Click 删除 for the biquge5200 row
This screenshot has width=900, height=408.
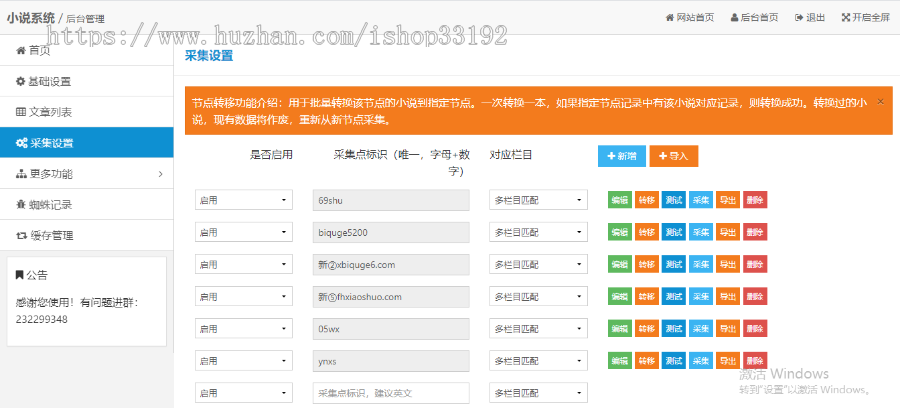click(755, 232)
